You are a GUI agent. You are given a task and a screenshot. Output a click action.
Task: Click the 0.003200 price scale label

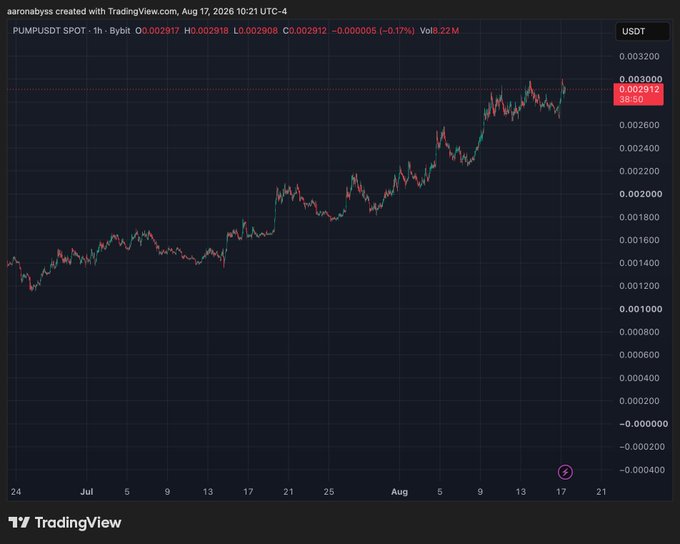tap(639, 56)
